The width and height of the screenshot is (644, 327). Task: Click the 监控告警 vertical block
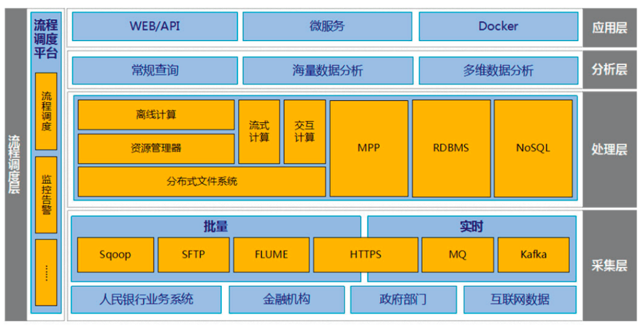point(47,195)
